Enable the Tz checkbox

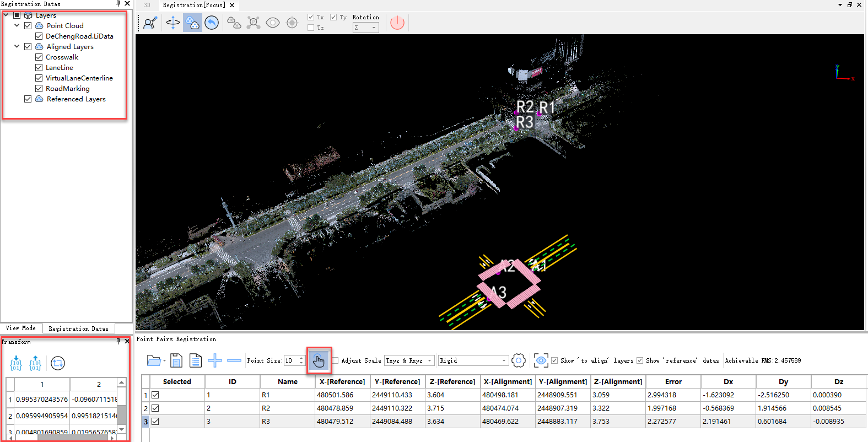[x=311, y=28]
